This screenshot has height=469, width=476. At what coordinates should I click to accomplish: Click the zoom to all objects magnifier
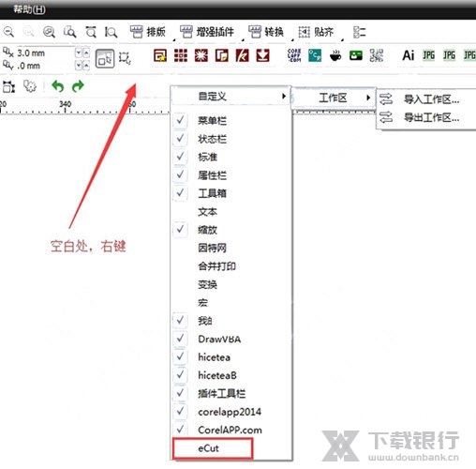coord(49,32)
